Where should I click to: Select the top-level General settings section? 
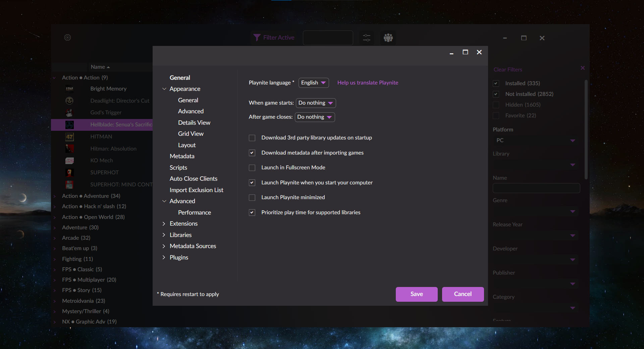point(180,78)
